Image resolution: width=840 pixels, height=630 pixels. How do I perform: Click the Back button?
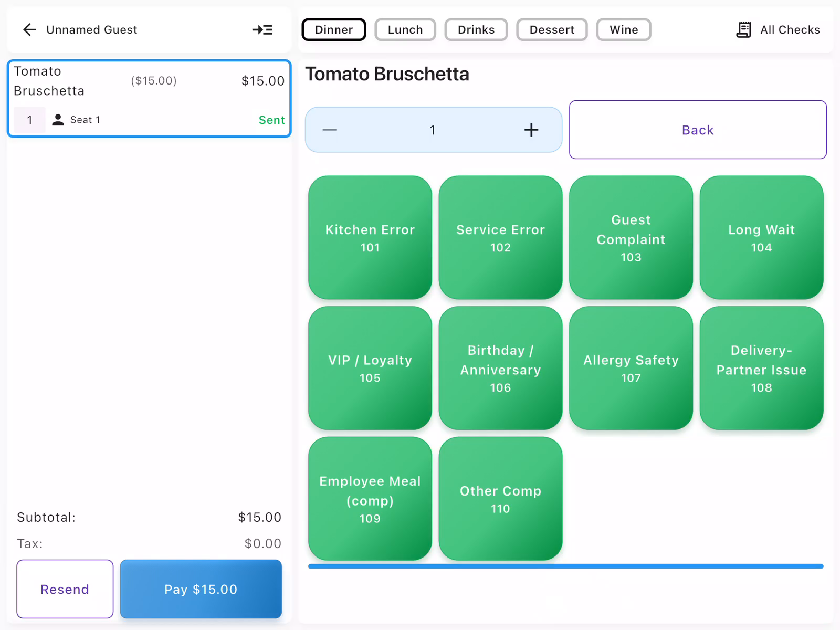point(697,130)
